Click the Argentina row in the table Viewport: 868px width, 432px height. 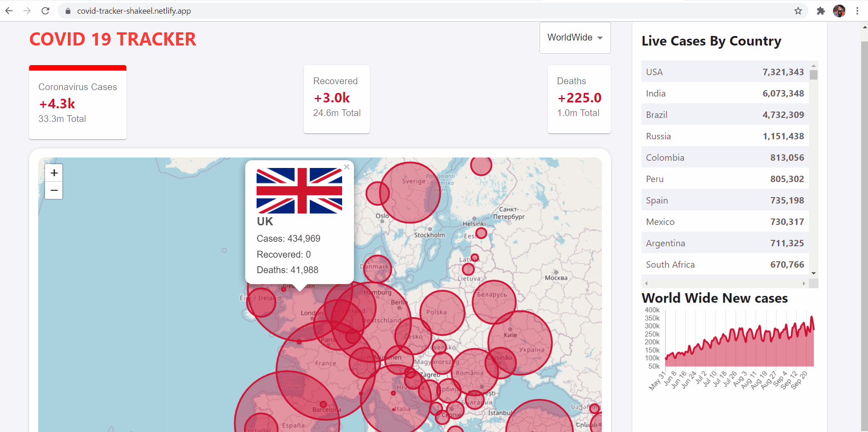(725, 243)
